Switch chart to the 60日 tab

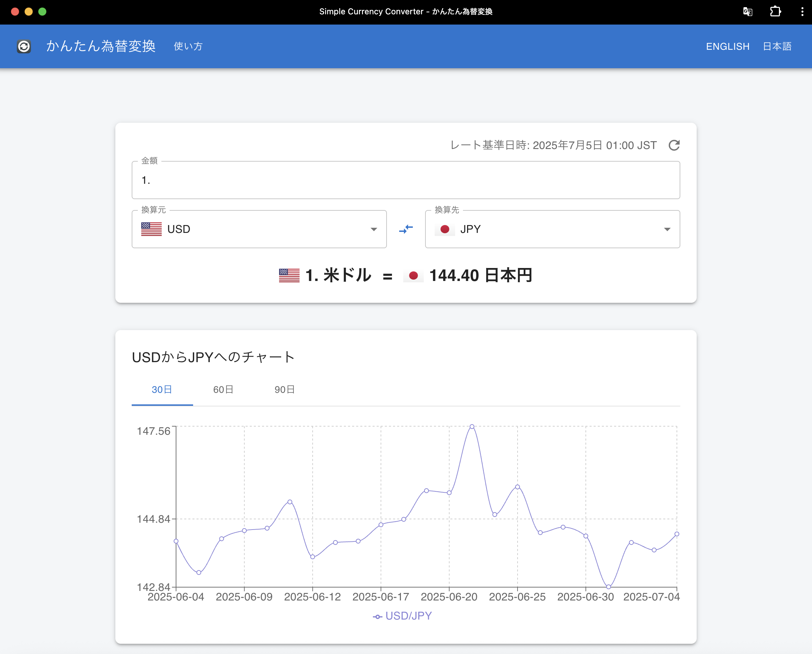[x=223, y=389]
